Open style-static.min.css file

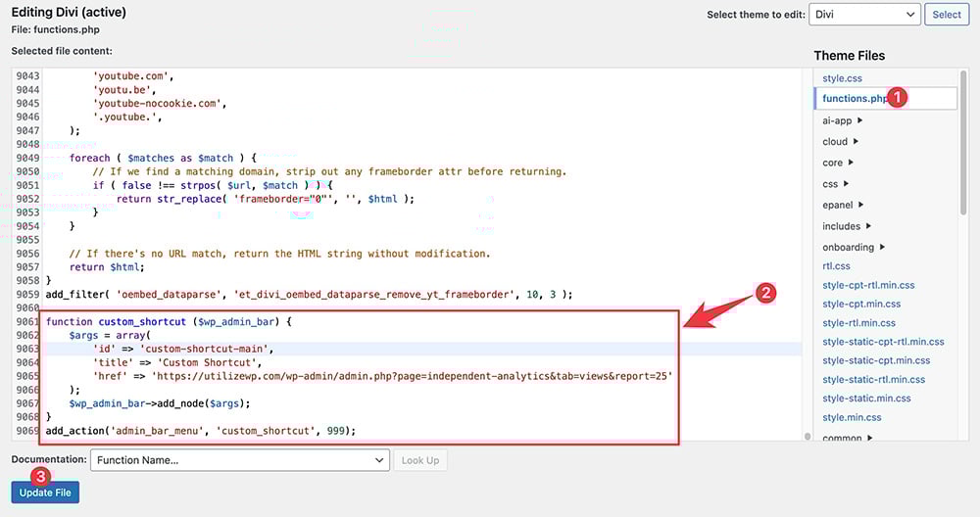[866, 398]
